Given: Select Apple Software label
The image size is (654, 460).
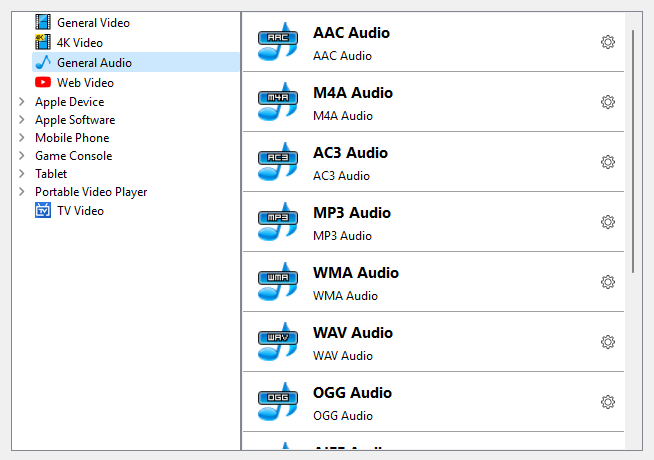Looking at the screenshot, I should pyautogui.click(x=75, y=120).
